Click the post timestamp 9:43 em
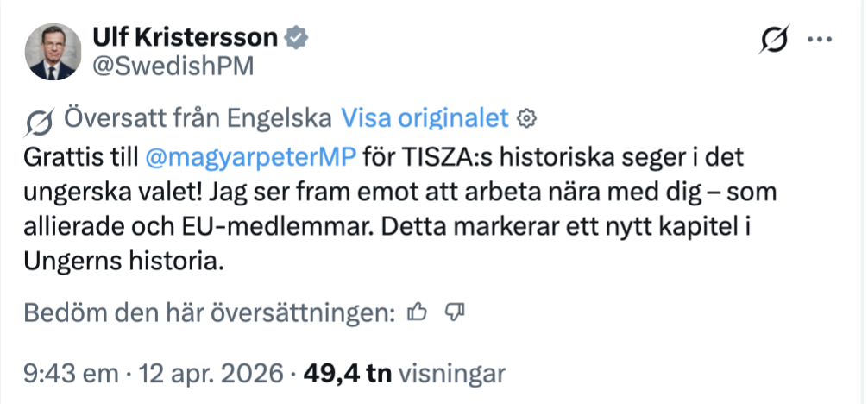This screenshot has height=404, width=868. click(x=69, y=374)
